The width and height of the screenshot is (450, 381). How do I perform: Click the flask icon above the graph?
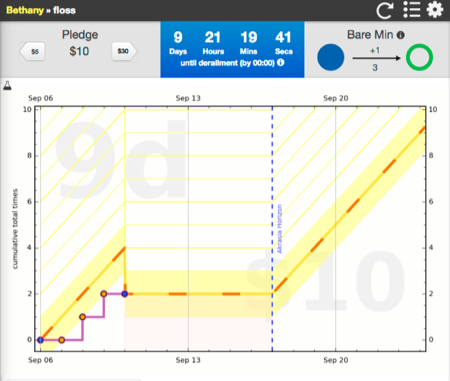pos(7,86)
